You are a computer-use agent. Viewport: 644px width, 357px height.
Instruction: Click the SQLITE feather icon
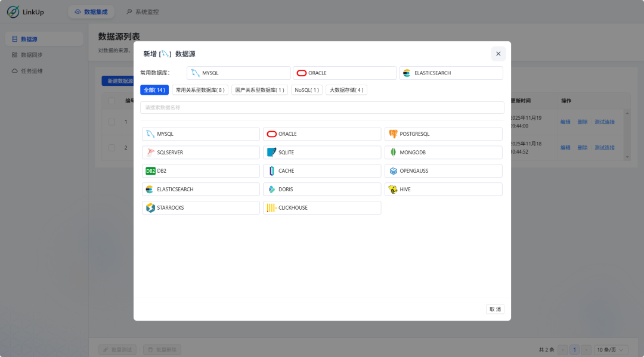point(271,152)
